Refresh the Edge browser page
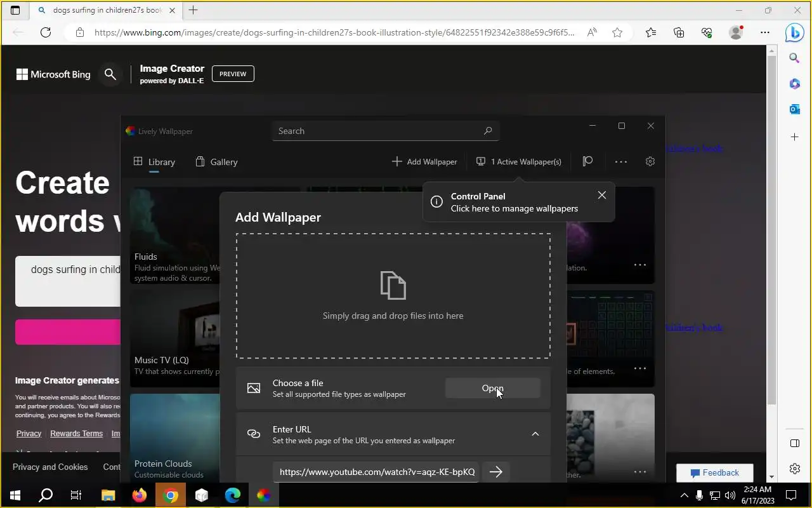812x508 pixels. click(46, 32)
